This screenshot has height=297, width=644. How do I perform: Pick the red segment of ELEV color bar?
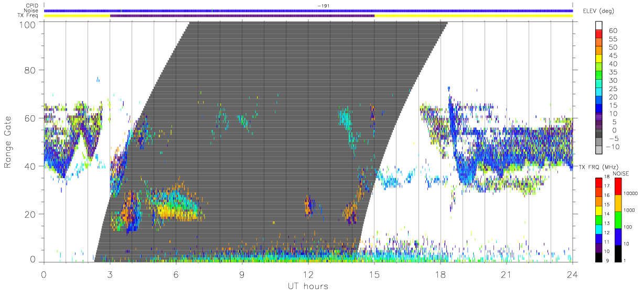598,35
